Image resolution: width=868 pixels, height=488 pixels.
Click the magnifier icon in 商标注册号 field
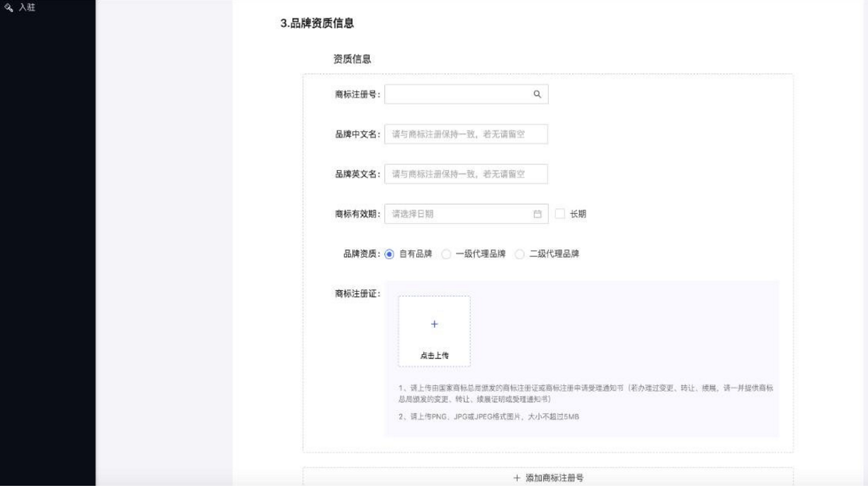(x=537, y=94)
